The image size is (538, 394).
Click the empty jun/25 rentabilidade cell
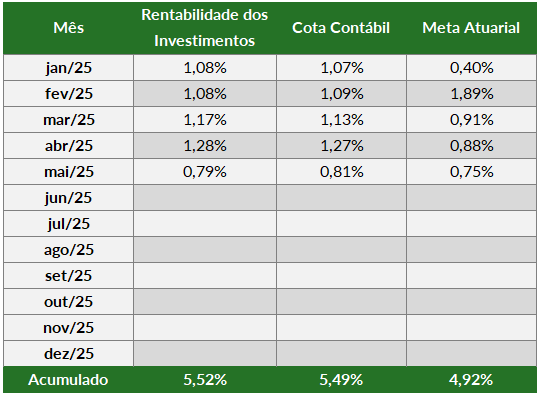(x=205, y=198)
